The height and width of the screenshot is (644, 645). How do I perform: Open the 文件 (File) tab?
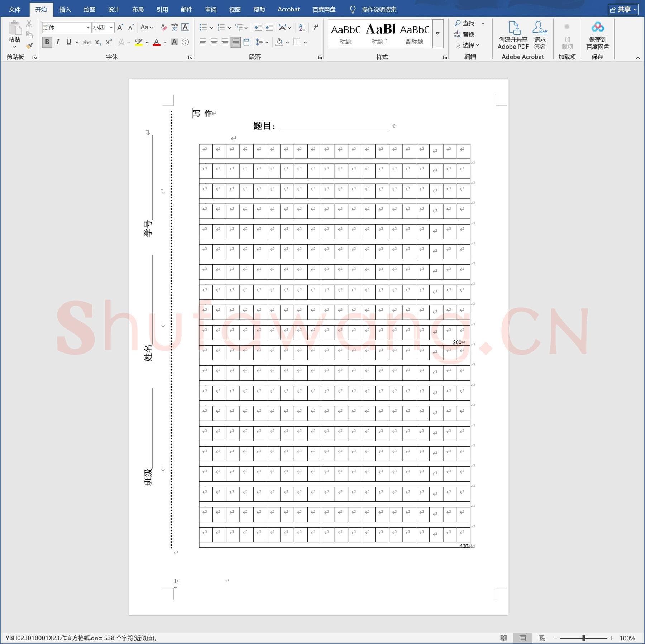click(x=15, y=9)
